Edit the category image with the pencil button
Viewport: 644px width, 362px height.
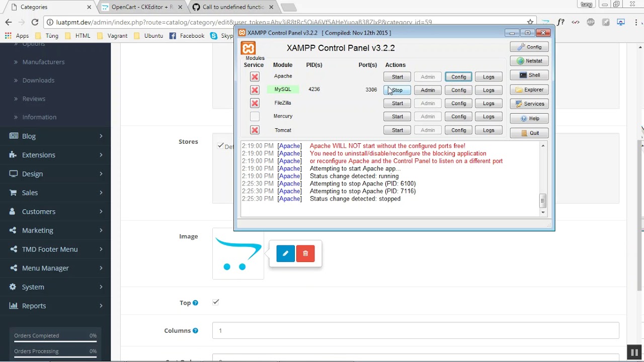click(285, 253)
